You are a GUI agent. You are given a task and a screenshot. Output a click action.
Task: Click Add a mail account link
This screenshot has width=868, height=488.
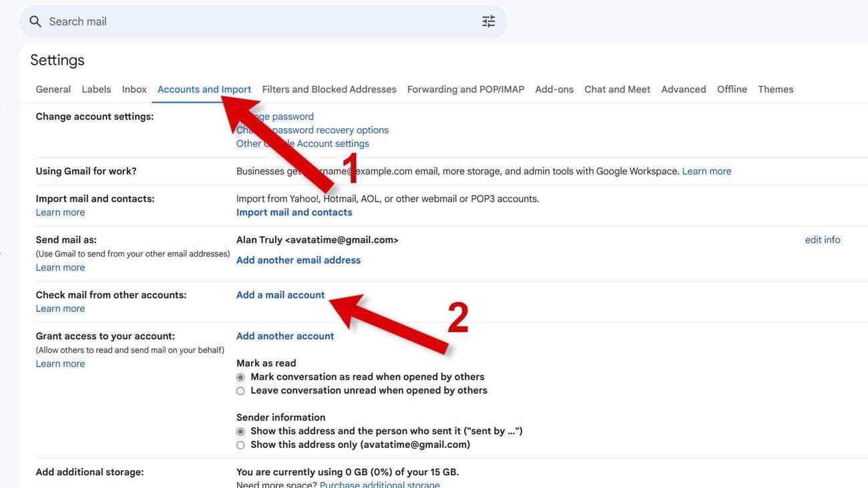tap(280, 295)
